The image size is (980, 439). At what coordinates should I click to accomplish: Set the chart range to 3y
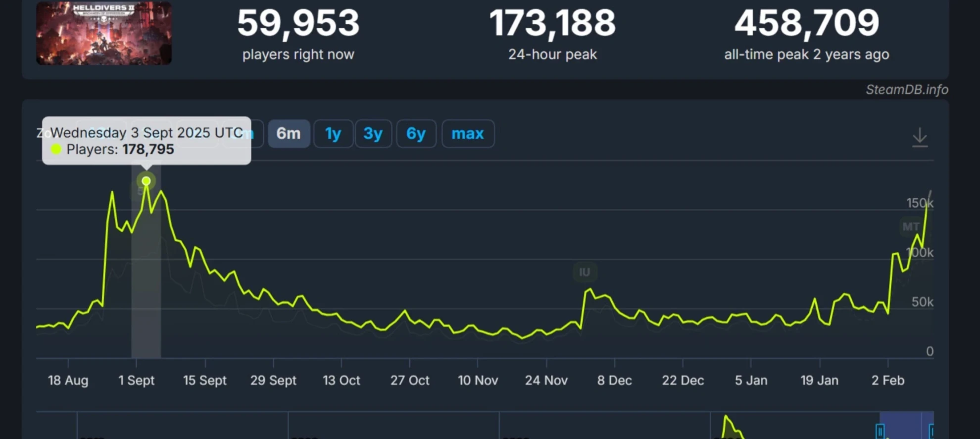[x=373, y=134]
